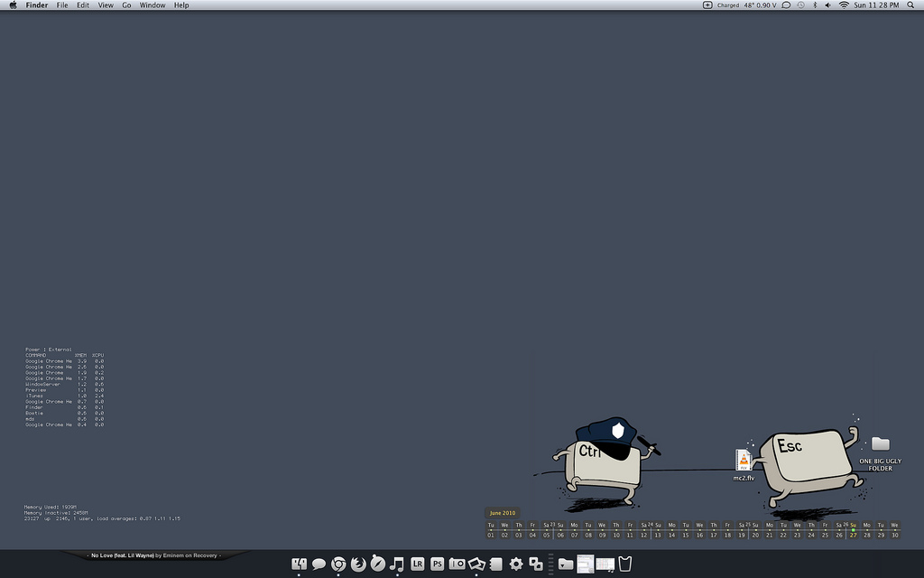
Task: Open the Apple menu
Action: tap(13, 5)
